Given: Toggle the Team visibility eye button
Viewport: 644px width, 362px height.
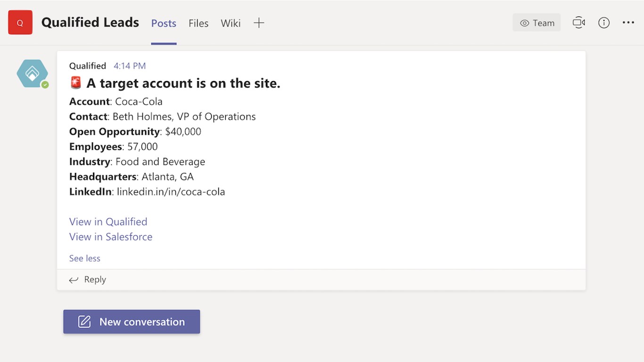Looking at the screenshot, I should pyautogui.click(x=537, y=23).
